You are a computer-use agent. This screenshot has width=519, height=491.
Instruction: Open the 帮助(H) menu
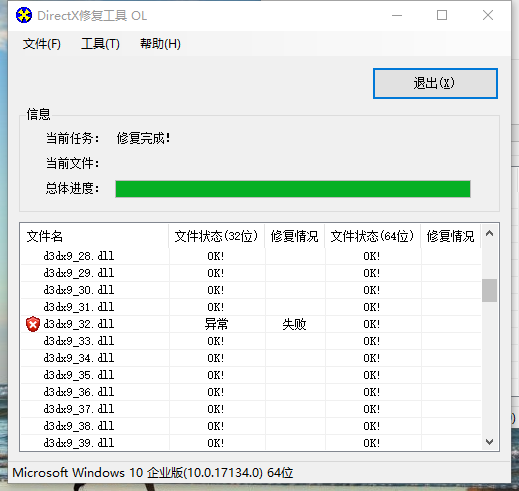[160, 44]
